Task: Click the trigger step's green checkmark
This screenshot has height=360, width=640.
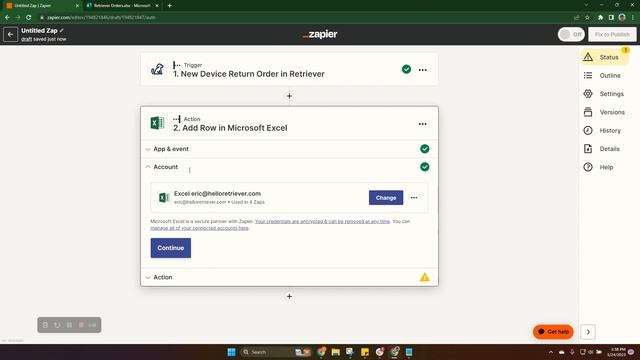Action: [x=406, y=69]
